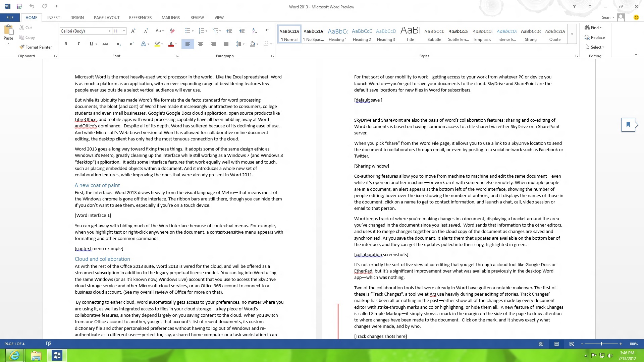Increase paragraph indent

(242, 31)
